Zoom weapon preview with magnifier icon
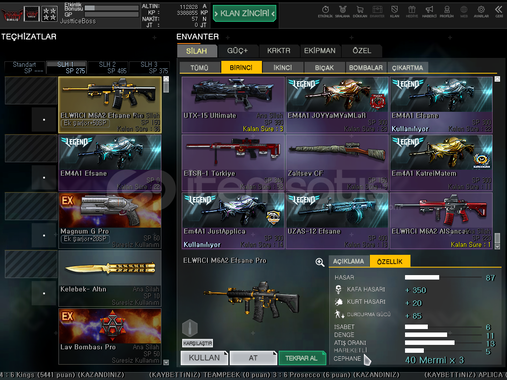 coord(320,262)
